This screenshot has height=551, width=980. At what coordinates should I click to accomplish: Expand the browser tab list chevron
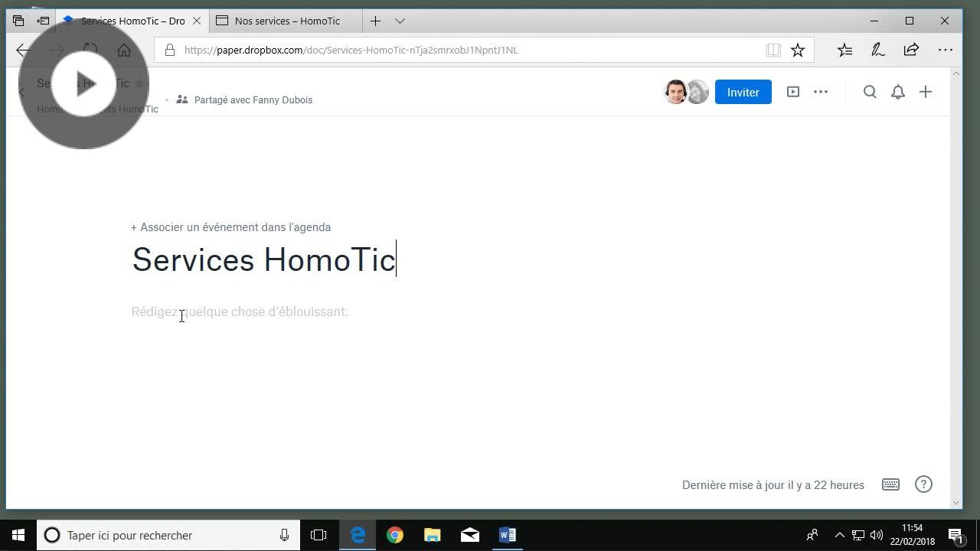click(400, 21)
